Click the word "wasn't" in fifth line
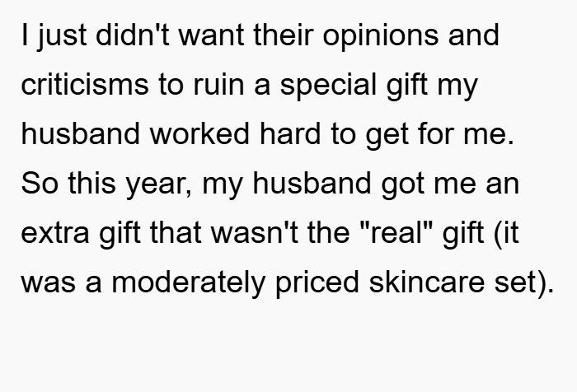This screenshot has width=577, height=392. 255,232
